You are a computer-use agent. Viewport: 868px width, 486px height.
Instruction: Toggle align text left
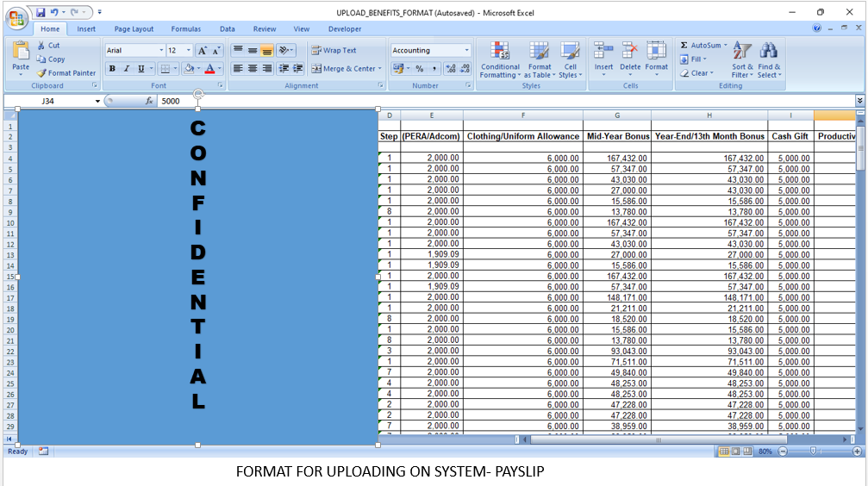[238, 69]
